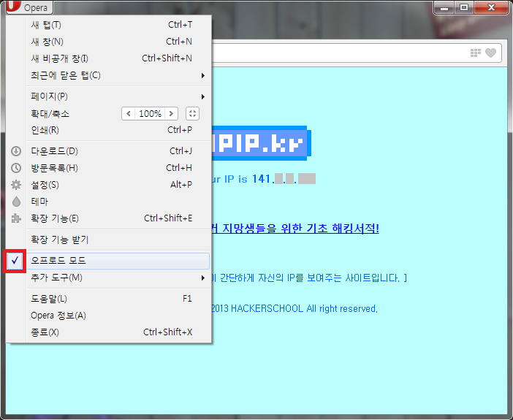Click the IP address text 141

pos(263,179)
